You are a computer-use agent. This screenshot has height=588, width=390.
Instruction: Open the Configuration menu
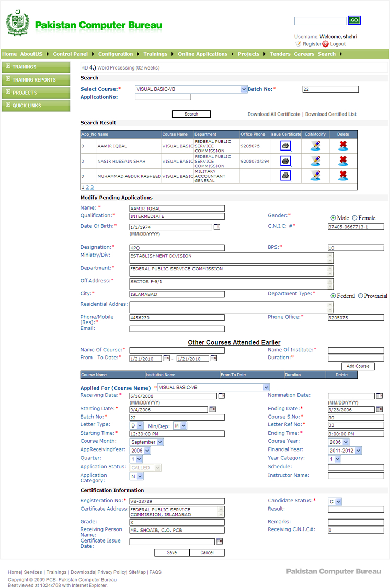116,54
